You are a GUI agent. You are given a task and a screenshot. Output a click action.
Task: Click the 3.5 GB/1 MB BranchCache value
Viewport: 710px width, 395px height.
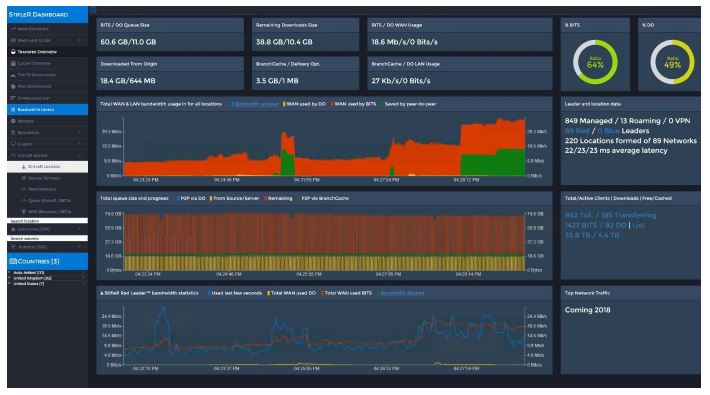[x=277, y=81]
